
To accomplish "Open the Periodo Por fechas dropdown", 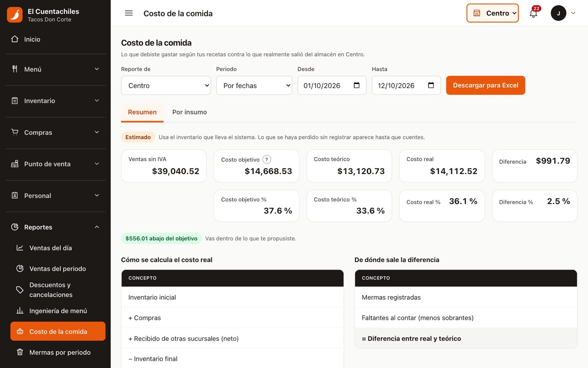I will click(x=254, y=85).
